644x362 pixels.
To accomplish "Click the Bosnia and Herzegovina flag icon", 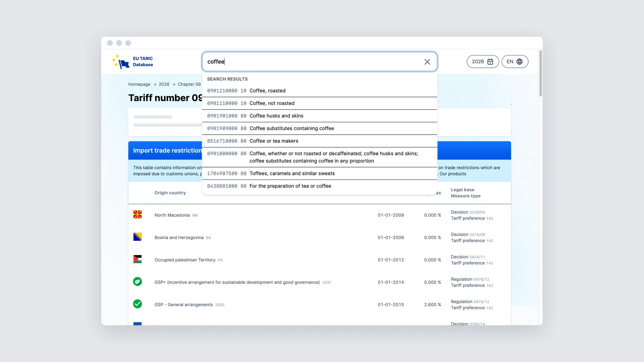I will (x=137, y=237).
